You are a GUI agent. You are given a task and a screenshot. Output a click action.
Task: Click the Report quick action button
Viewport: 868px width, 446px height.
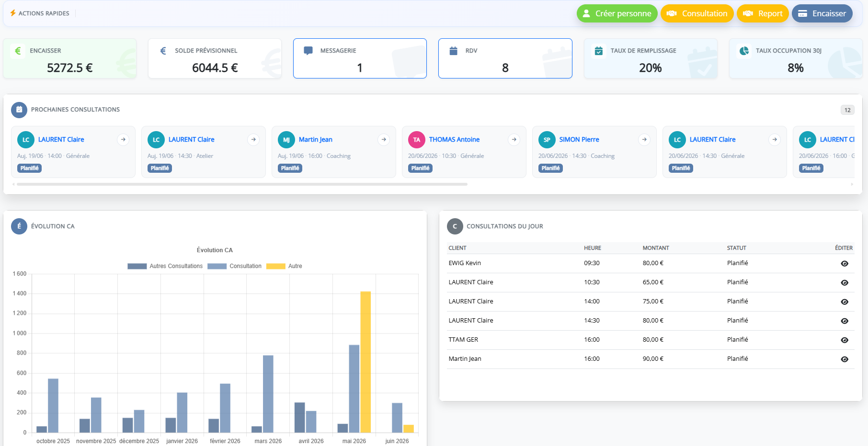763,13
